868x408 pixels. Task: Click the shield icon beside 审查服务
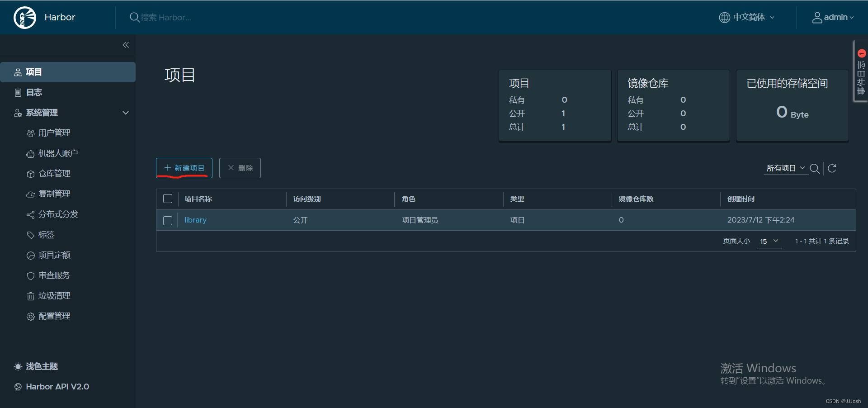(30, 276)
